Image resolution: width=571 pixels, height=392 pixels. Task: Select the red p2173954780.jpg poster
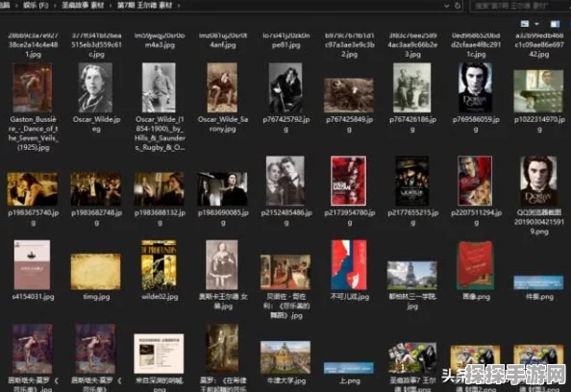pyautogui.click(x=349, y=181)
